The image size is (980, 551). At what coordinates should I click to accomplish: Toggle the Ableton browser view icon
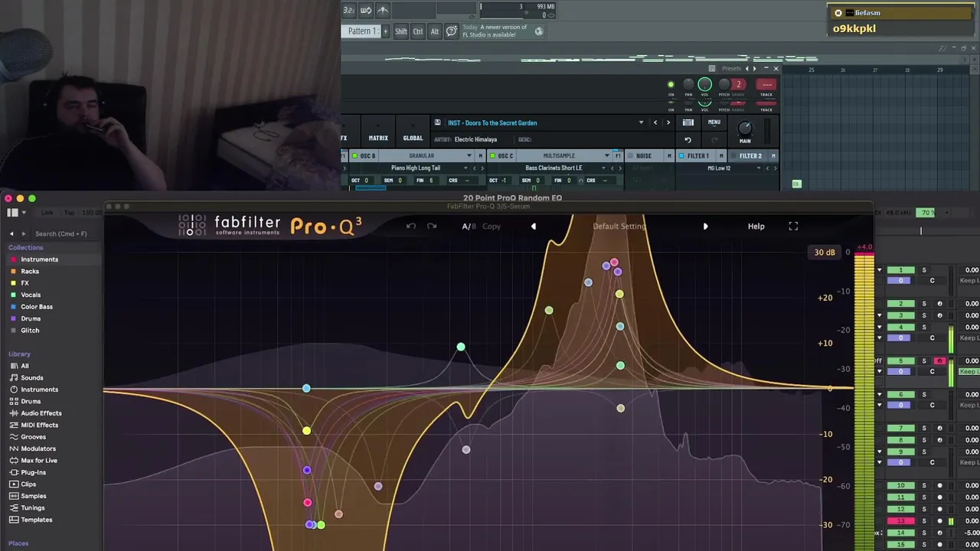pos(12,212)
